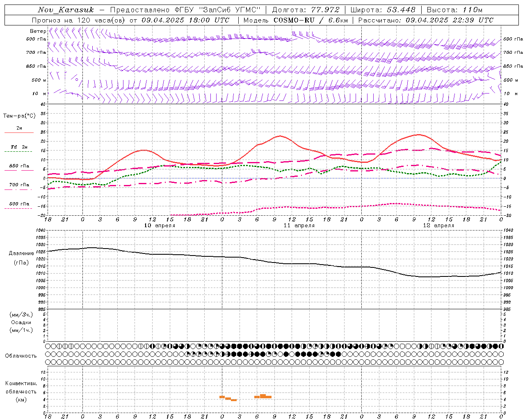Image resolution: width=525 pixels, height=420 pixels.
Task: Click the orange convective cloud bar at 0 hours April 11
Action: coord(222,397)
